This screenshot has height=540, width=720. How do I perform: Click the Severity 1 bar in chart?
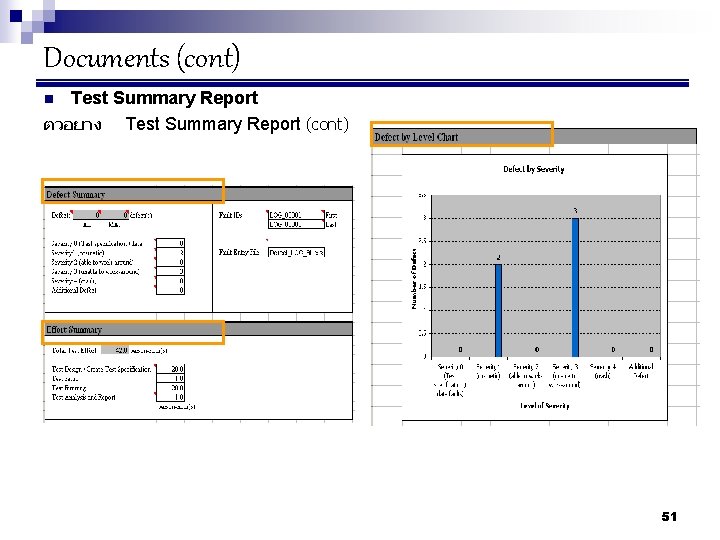pos(498,310)
